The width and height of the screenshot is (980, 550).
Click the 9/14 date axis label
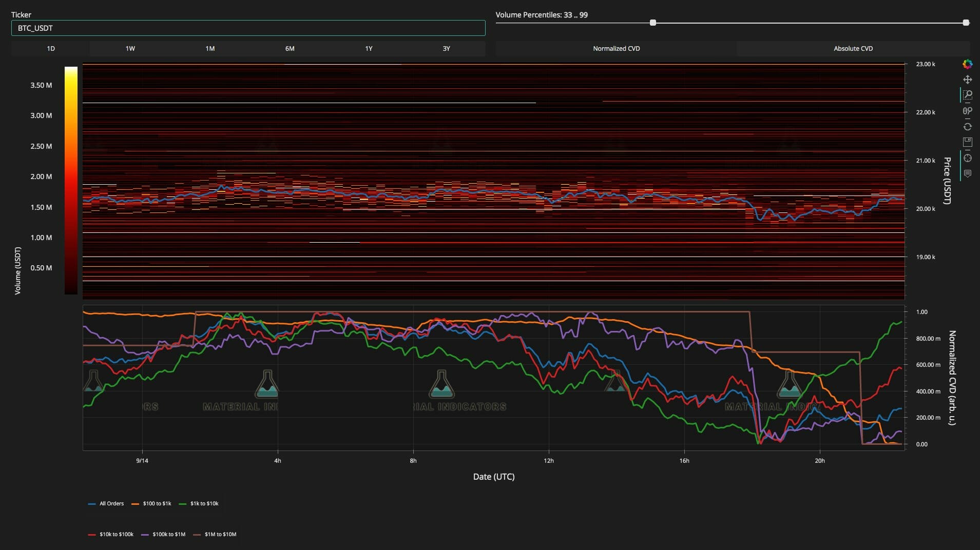click(142, 461)
